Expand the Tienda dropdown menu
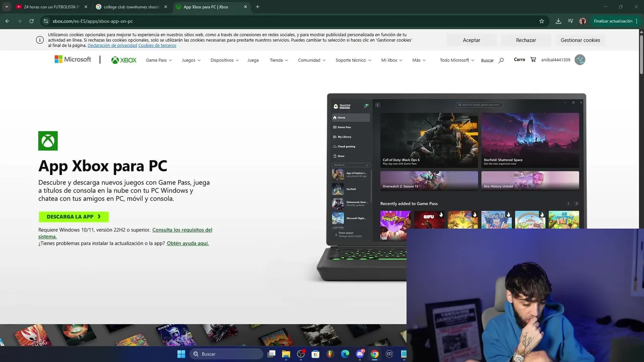Image resolution: width=644 pixels, height=362 pixels. click(x=279, y=60)
